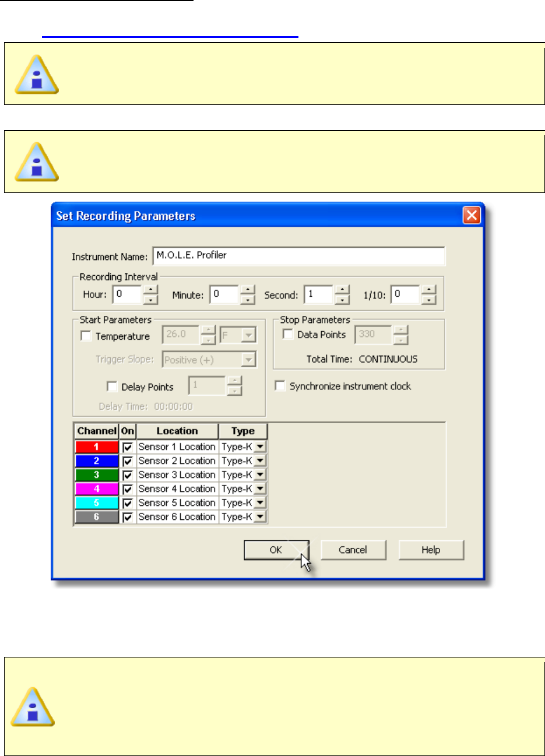Click the Second interval field
The width and height of the screenshot is (545, 756).
[x=319, y=294]
